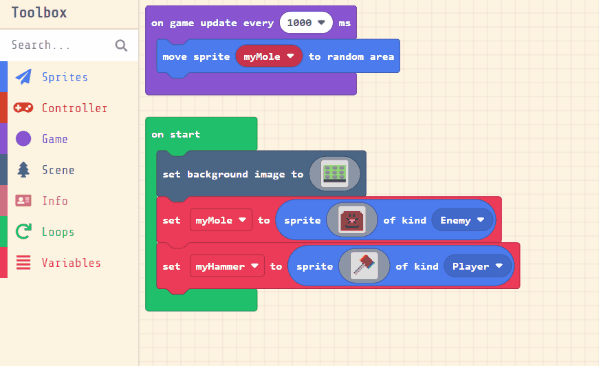Click the Info card icon
The width and height of the screenshot is (599, 366).
pyautogui.click(x=23, y=201)
